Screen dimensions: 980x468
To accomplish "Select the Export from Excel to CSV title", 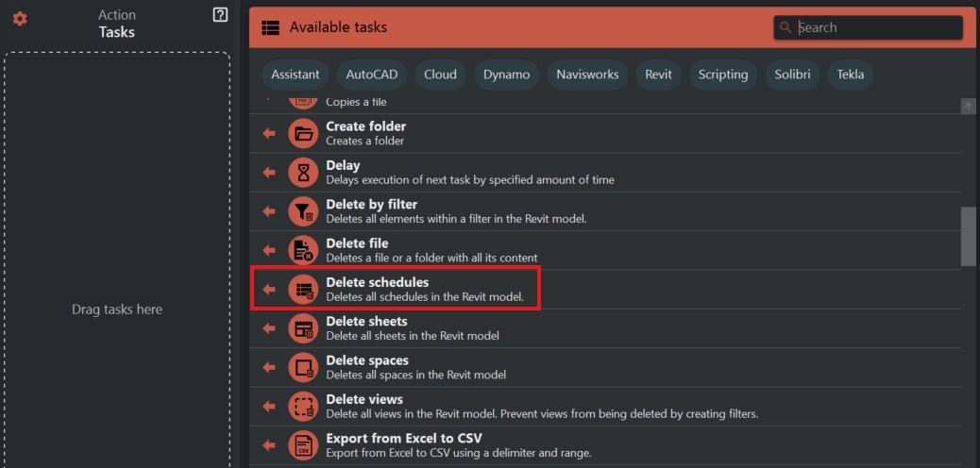I will (x=404, y=438).
